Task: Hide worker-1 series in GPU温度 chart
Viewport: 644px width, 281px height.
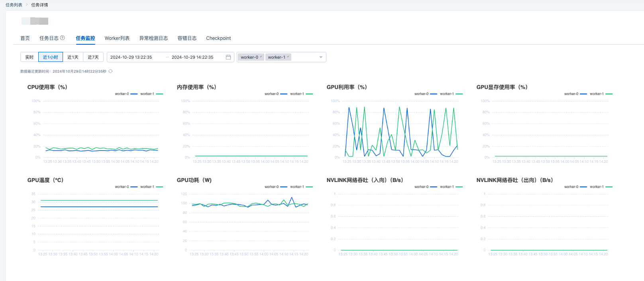Action: coord(151,187)
